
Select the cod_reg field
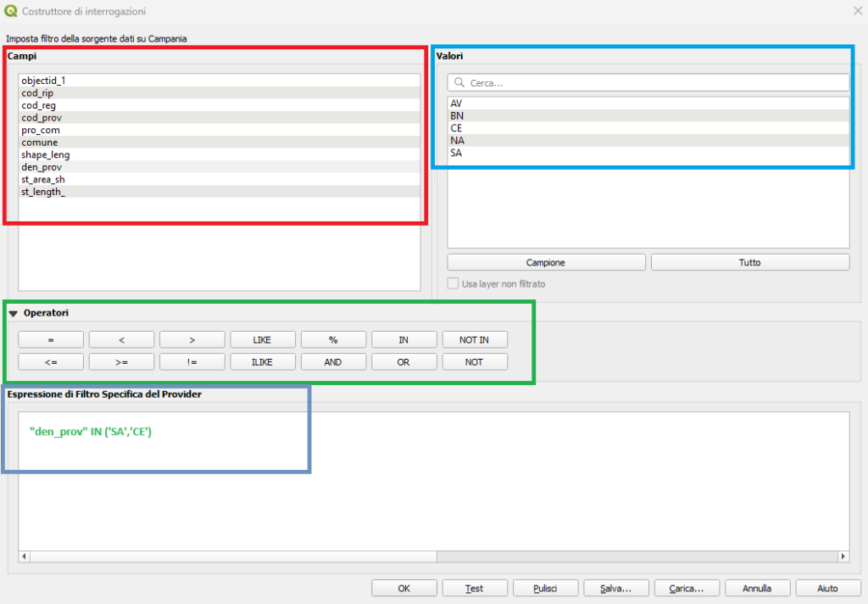pos(220,105)
